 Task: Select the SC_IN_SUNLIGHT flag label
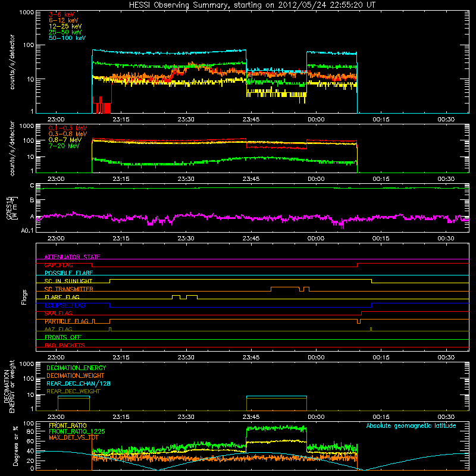pyautogui.click(x=68, y=281)
